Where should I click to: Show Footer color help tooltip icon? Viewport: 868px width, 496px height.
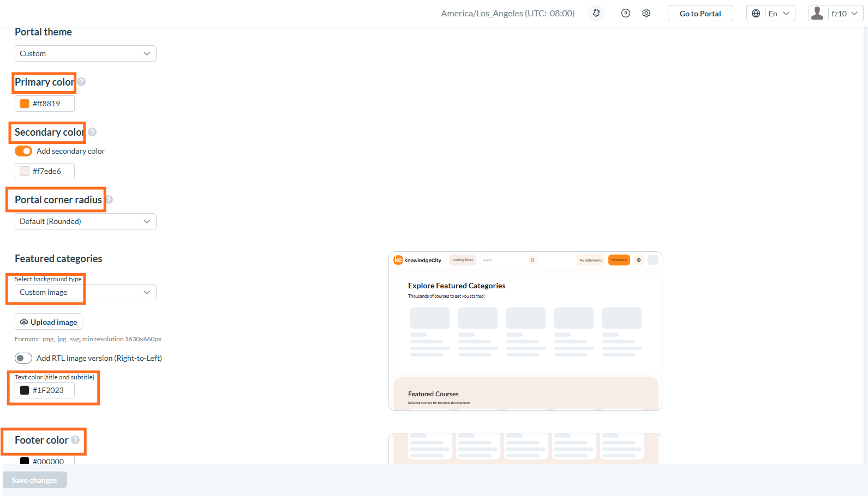click(x=75, y=440)
